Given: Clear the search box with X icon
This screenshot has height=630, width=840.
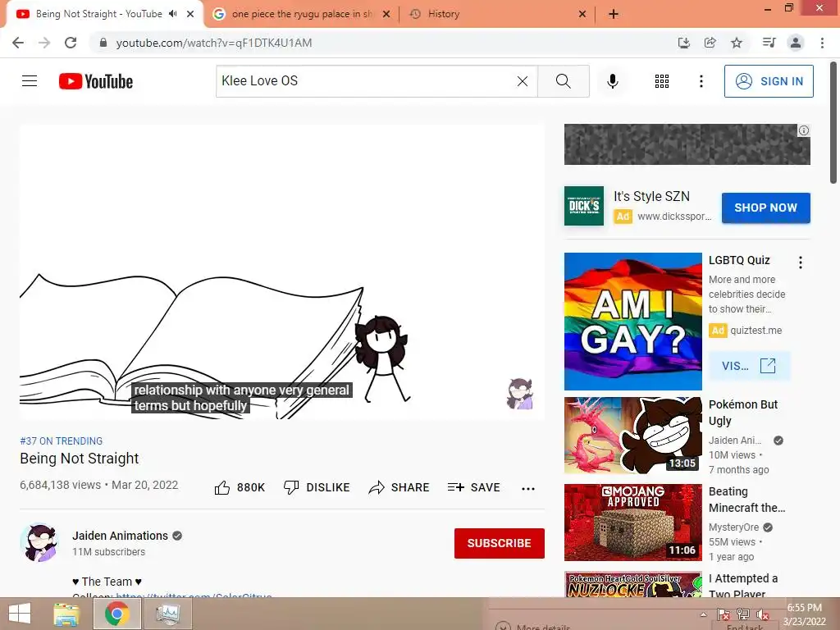Looking at the screenshot, I should pyautogui.click(x=523, y=81).
